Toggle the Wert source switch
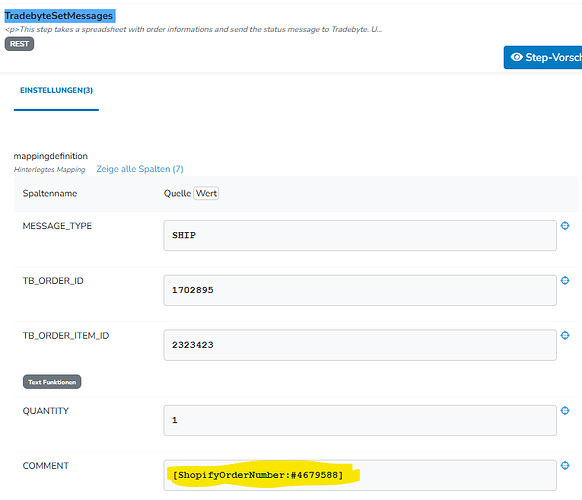Viewport: 582px width, 500px height. pos(206,193)
